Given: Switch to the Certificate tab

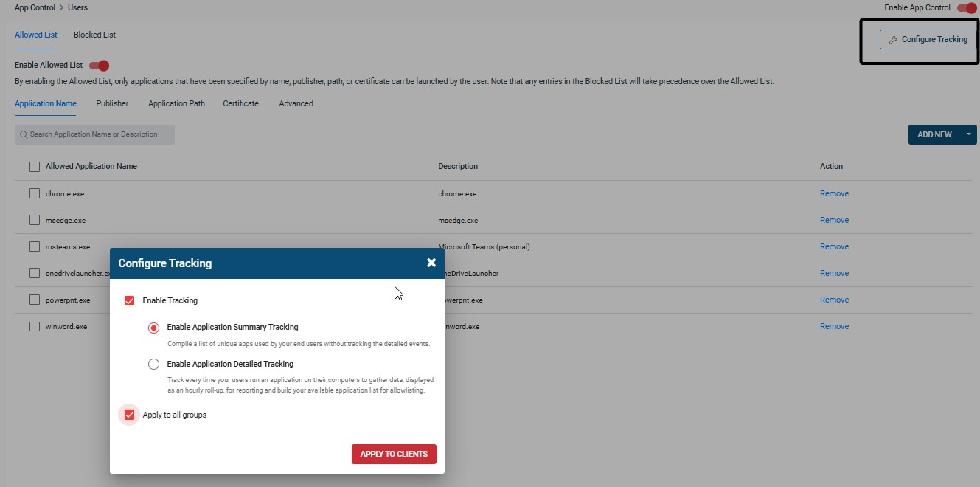Looking at the screenshot, I should 240,103.
